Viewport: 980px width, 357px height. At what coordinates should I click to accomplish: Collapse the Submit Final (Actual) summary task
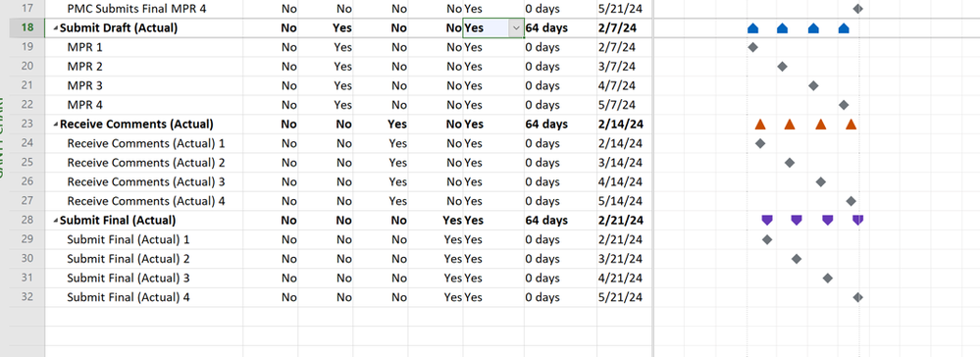point(56,222)
